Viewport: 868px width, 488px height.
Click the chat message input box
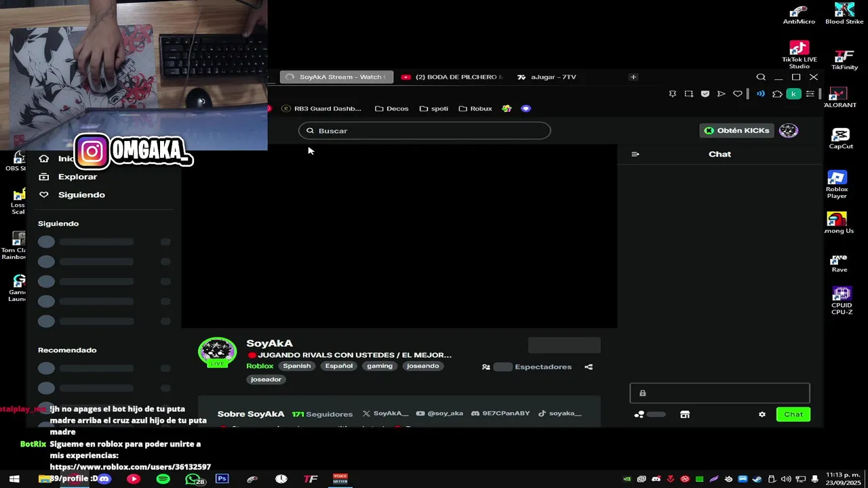719,393
